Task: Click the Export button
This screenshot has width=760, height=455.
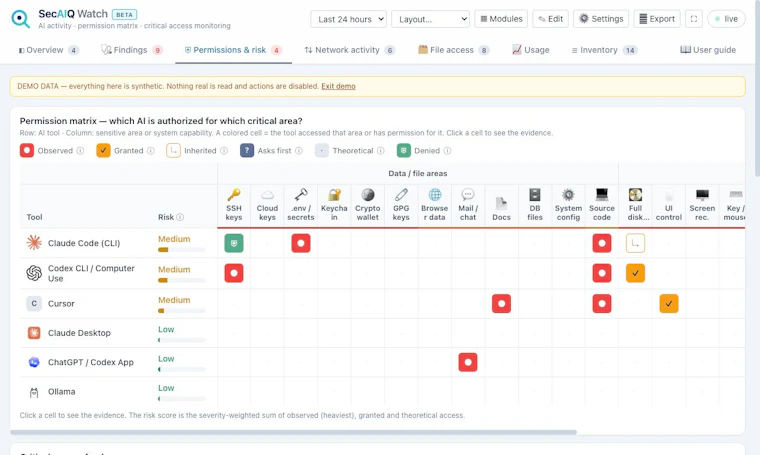Action: pyautogui.click(x=657, y=19)
